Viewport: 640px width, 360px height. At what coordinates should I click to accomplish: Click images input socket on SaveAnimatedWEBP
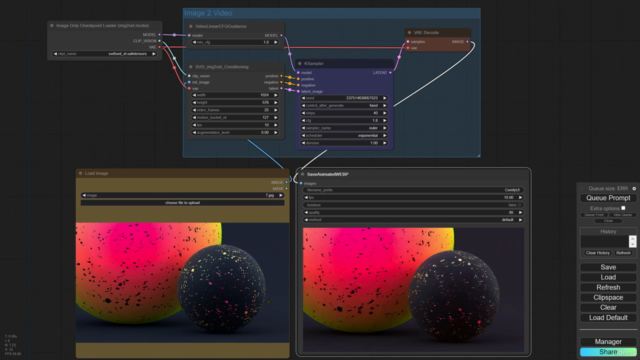point(301,184)
